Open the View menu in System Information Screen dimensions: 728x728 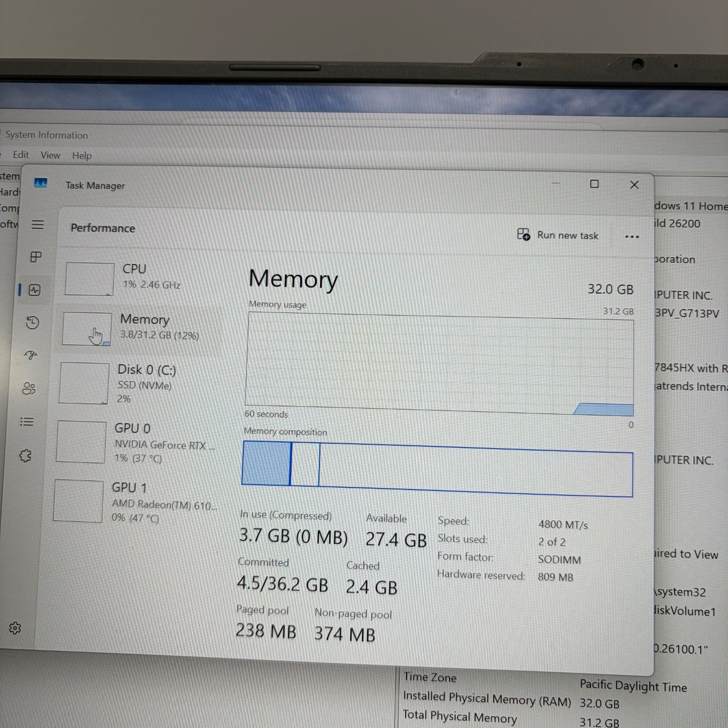coord(50,155)
